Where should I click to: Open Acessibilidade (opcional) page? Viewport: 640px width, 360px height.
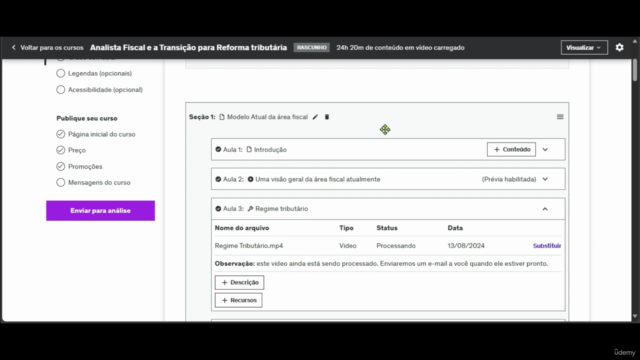(x=105, y=90)
